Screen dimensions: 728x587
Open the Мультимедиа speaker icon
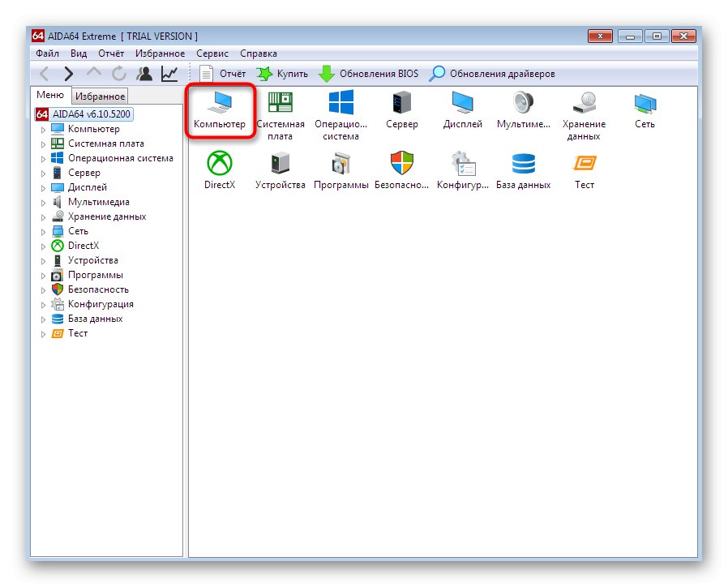coord(523,110)
